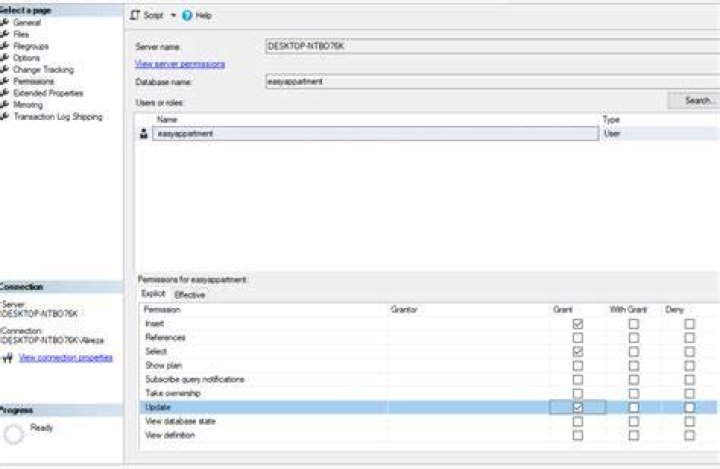Select the Subscribe query notifications row
720x469 pixels.
tap(428, 379)
